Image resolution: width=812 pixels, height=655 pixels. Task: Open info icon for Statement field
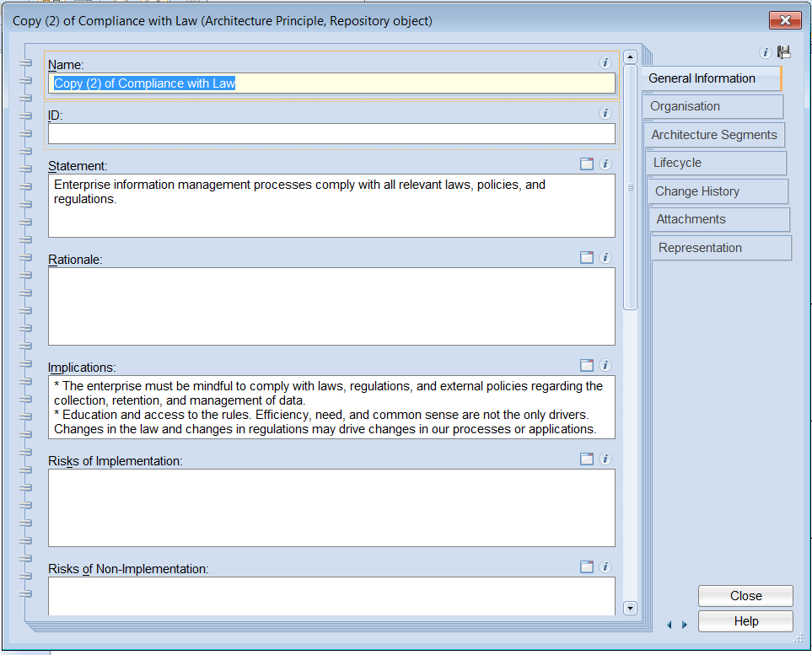pos(605,164)
